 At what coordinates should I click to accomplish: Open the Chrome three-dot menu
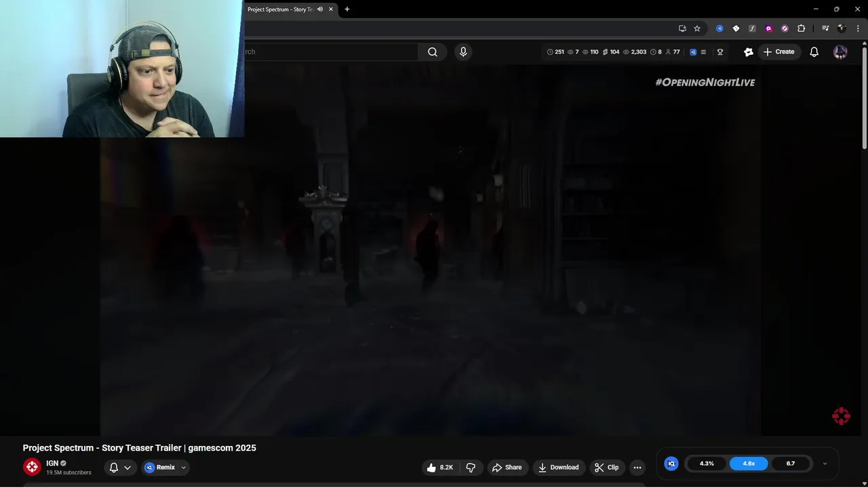pos(858,28)
